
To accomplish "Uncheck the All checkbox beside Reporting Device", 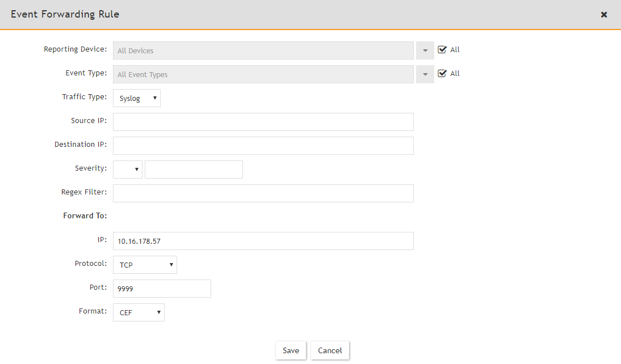I will coord(442,49).
